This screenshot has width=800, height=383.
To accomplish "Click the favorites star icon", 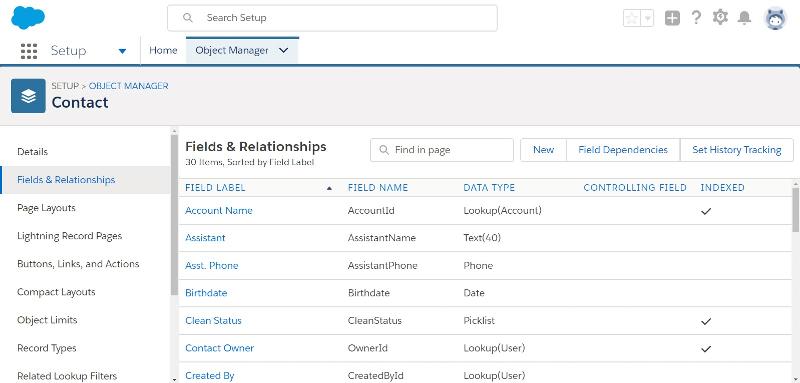I will (x=632, y=18).
